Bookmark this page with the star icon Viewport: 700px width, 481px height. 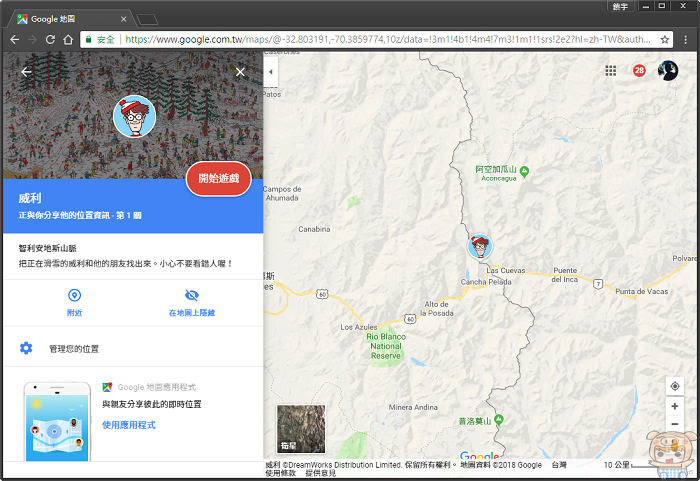(x=664, y=40)
